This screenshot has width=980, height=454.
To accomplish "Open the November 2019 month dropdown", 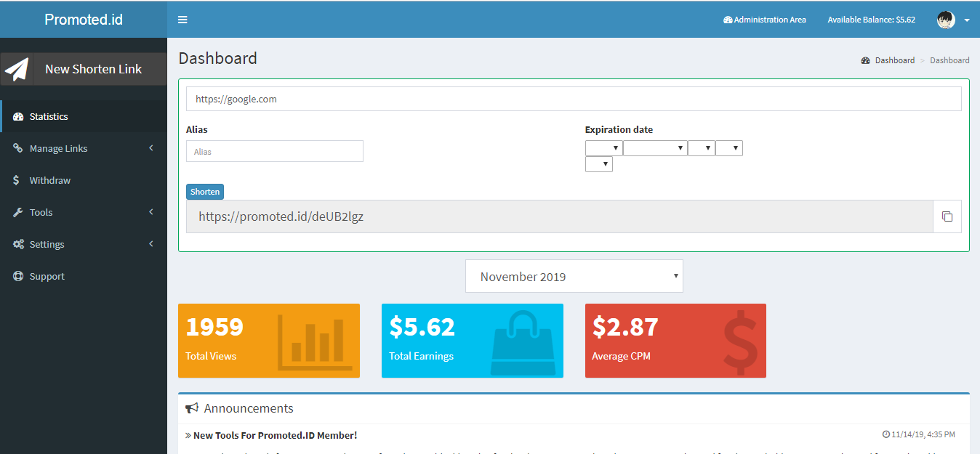I will (x=574, y=276).
